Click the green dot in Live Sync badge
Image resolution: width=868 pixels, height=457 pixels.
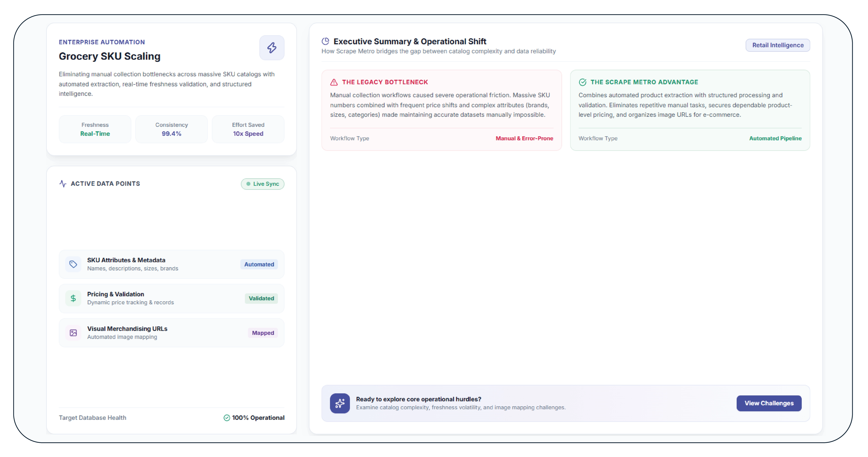point(248,184)
